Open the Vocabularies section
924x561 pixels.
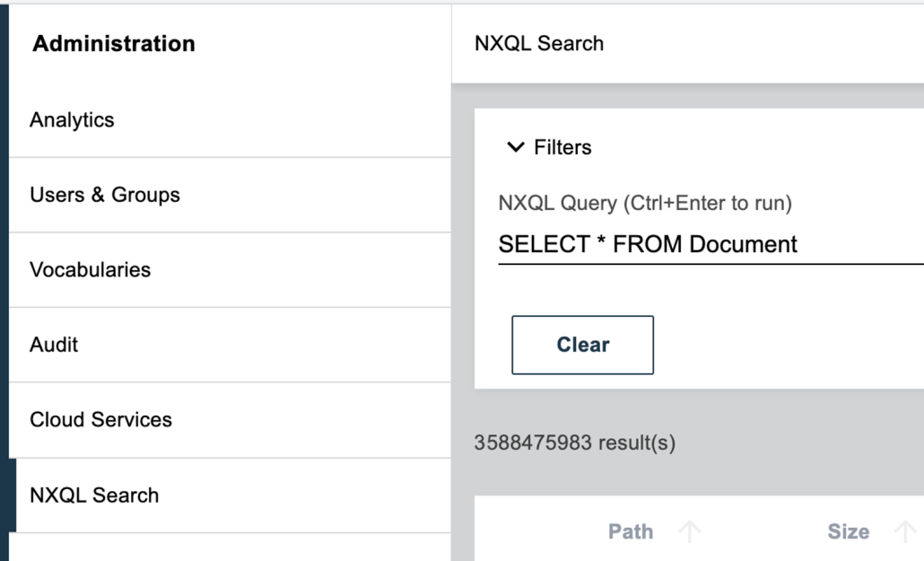click(230, 269)
